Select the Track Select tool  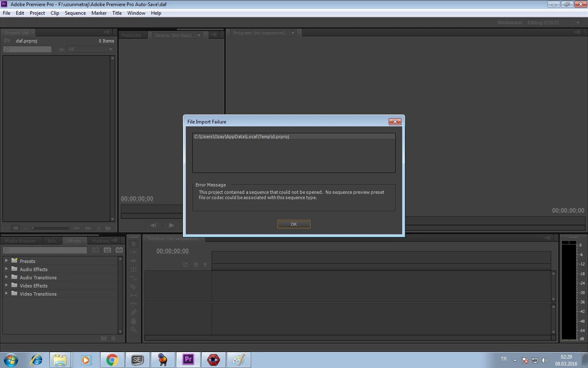click(x=134, y=252)
